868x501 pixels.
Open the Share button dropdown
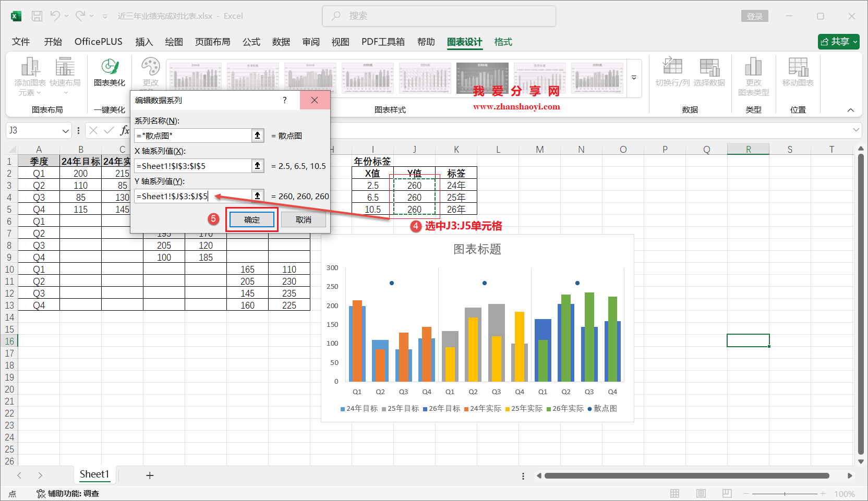(x=855, y=42)
